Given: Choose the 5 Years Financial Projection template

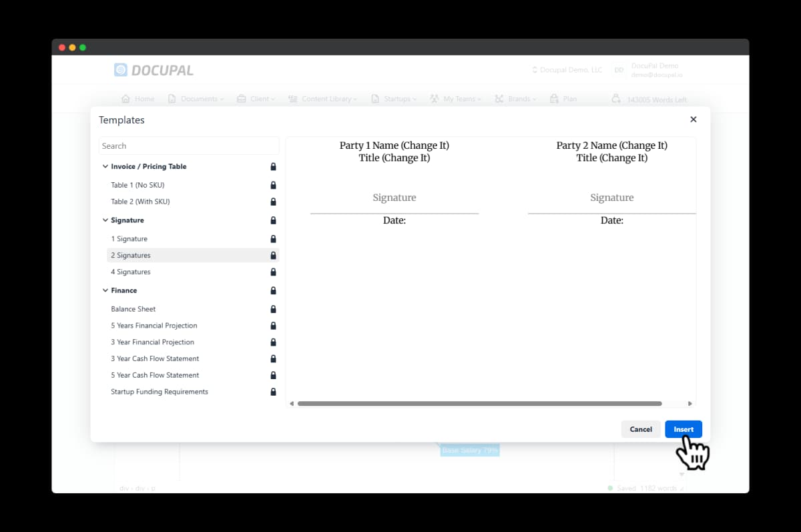Looking at the screenshot, I should pyautogui.click(x=154, y=326).
